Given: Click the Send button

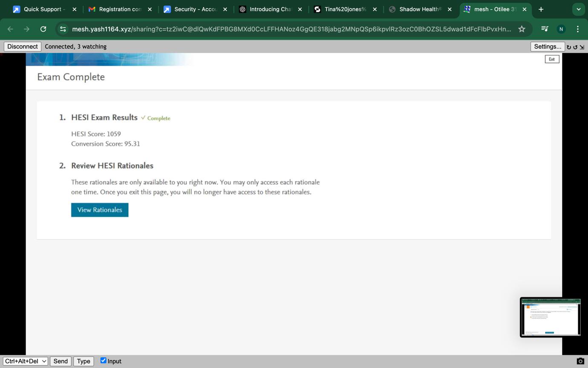Looking at the screenshot, I should (61, 361).
